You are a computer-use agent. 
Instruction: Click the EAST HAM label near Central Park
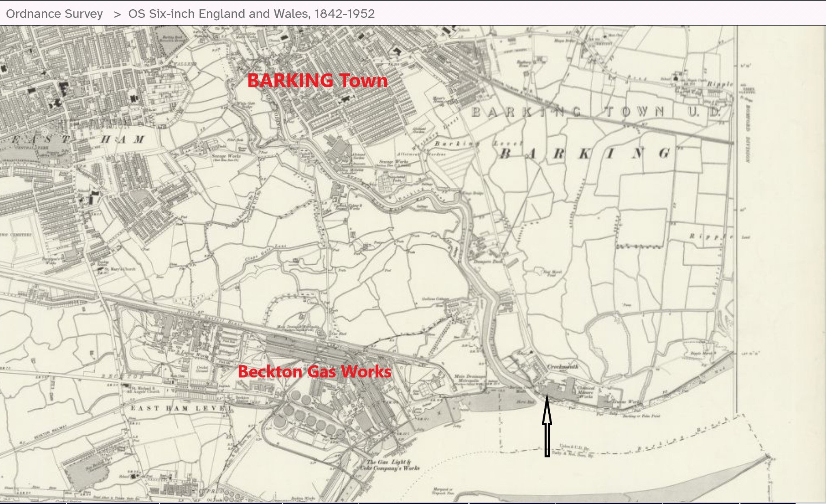[x=77, y=139]
